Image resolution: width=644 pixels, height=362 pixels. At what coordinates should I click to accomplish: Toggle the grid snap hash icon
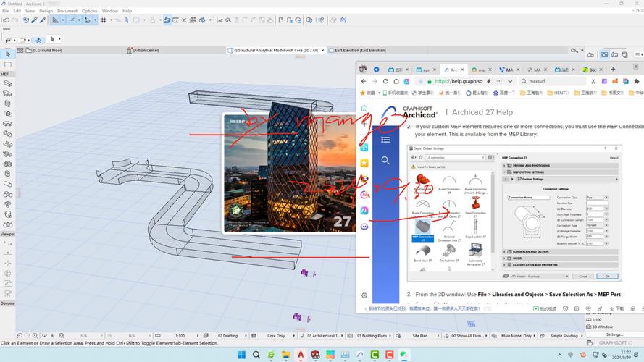[x=104, y=20]
